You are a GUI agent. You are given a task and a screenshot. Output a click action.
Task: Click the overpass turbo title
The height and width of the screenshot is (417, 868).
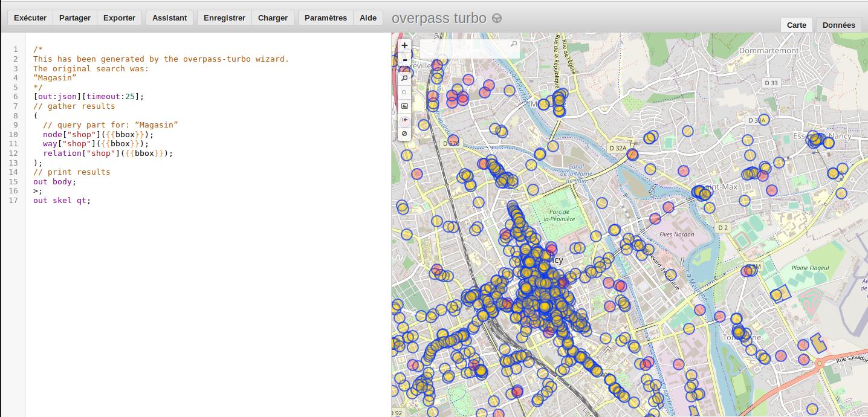[x=439, y=18]
